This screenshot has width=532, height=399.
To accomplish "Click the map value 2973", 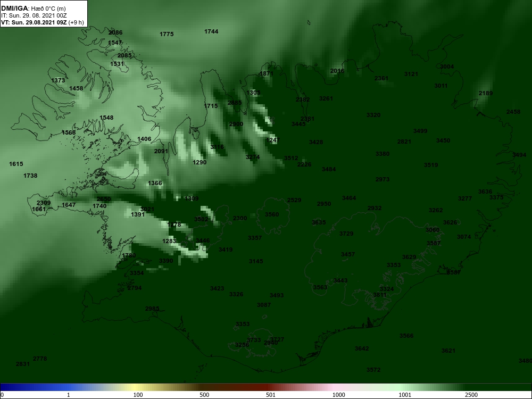I will pyautogui.click(x=383, y=179).
